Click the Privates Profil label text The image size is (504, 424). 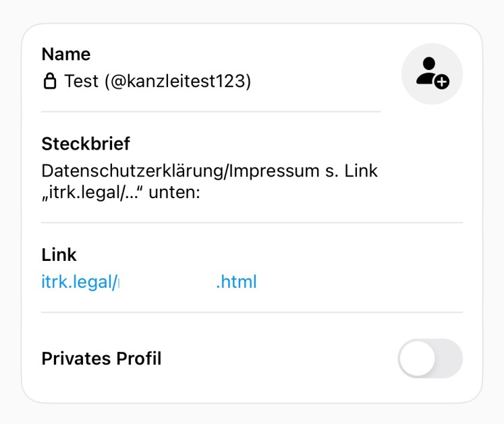[101, 359]
